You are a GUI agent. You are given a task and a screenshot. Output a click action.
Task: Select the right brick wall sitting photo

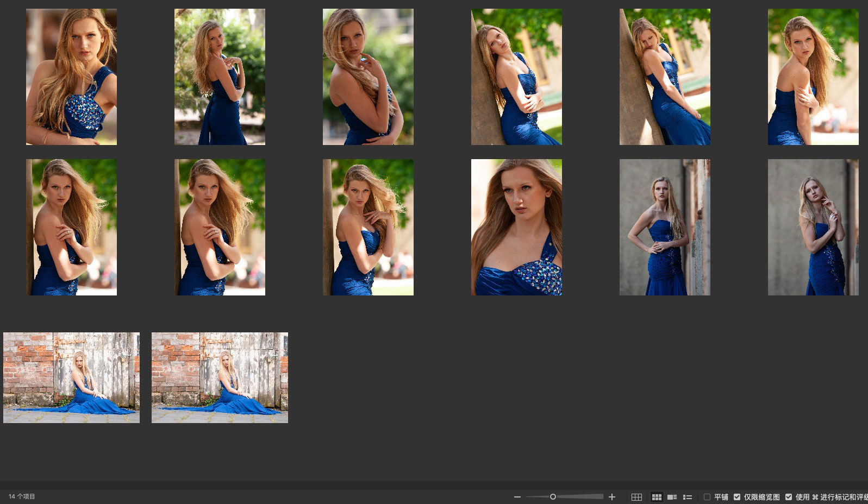pos(220,377)
